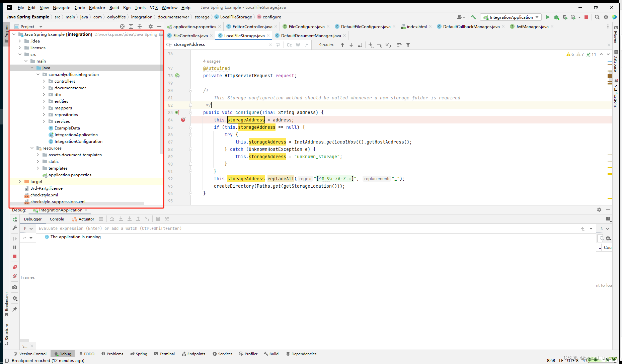The image size is (622, 364).
Task: Expand the controllers package
Action: [x=44, y=81]
